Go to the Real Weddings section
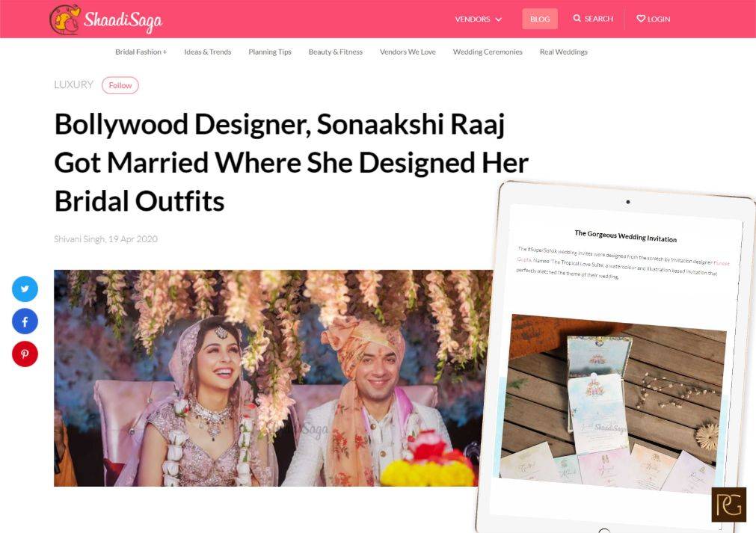Image resolution: width=756 pixels, height=533 pixels. click(x=564, y=52)
